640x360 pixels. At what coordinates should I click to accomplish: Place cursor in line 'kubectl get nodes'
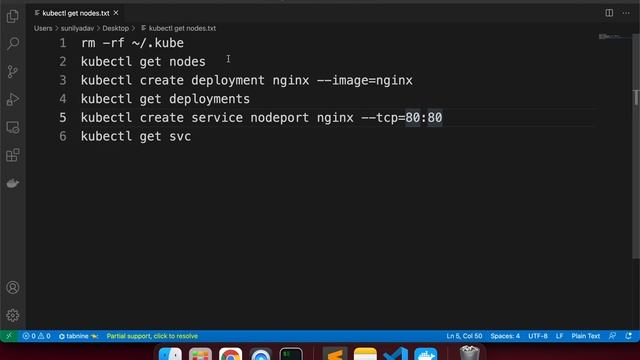(143, 62)
